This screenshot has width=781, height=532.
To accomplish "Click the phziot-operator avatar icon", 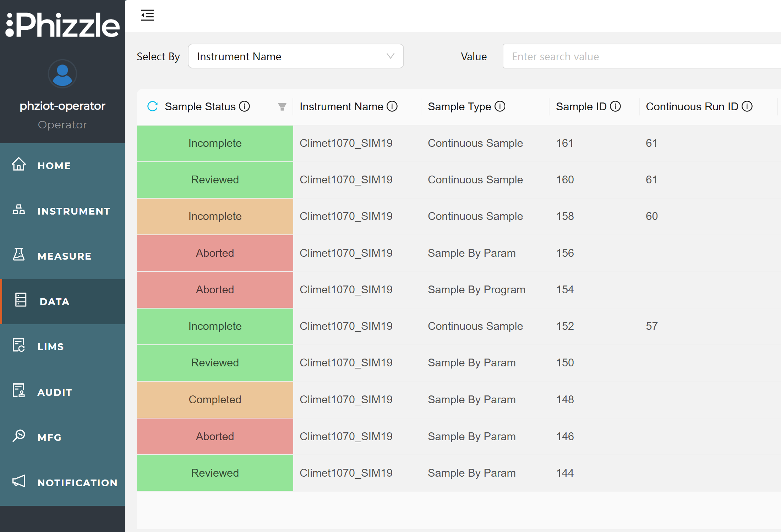I will coord(62,73).
